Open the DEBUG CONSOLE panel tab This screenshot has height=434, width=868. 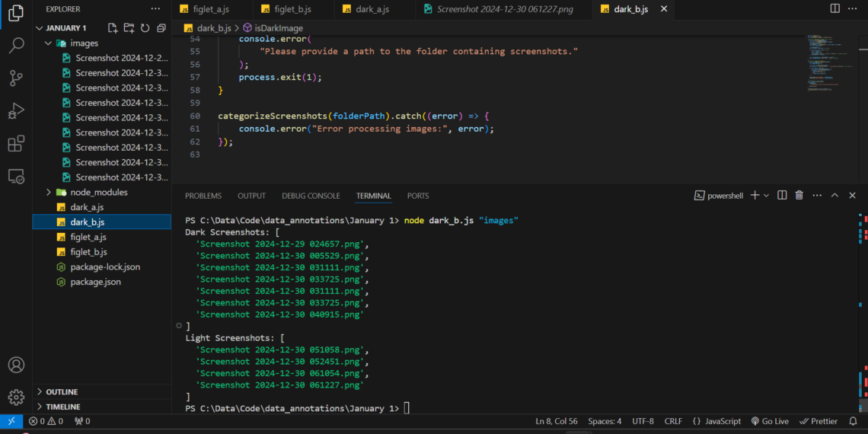point(311,196)
